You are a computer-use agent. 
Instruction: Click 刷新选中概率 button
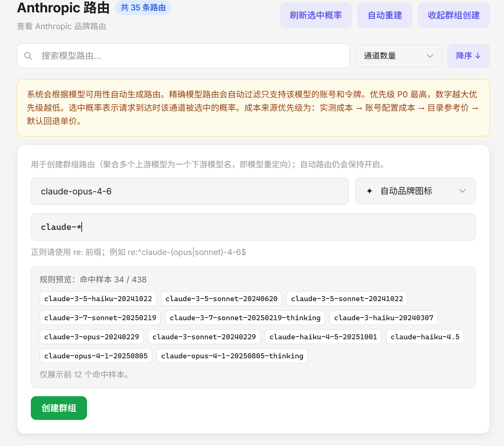(316, 15)
